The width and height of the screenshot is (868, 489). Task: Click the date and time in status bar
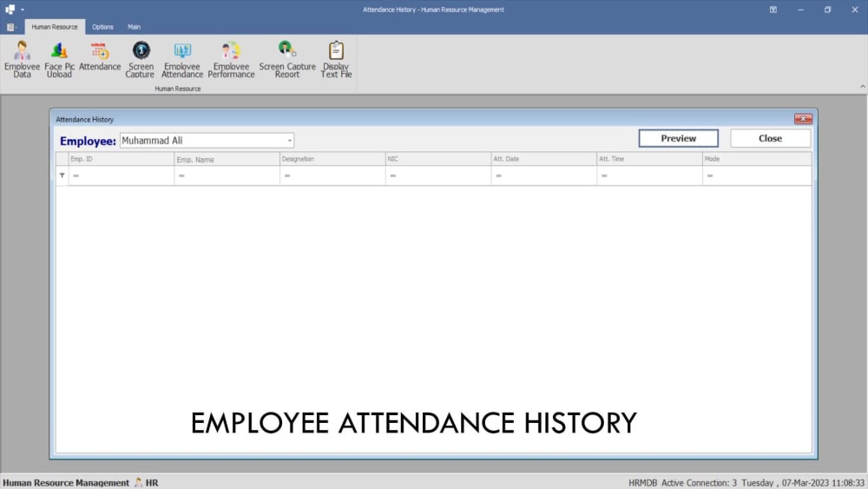click(x=803, y=483)
